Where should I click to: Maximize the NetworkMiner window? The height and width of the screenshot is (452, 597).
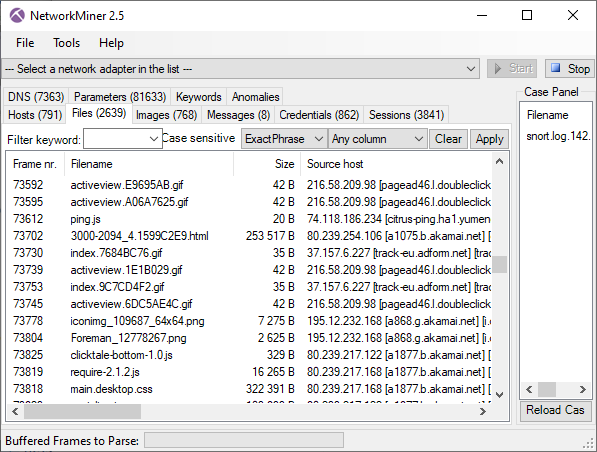[x=527, y=16]
